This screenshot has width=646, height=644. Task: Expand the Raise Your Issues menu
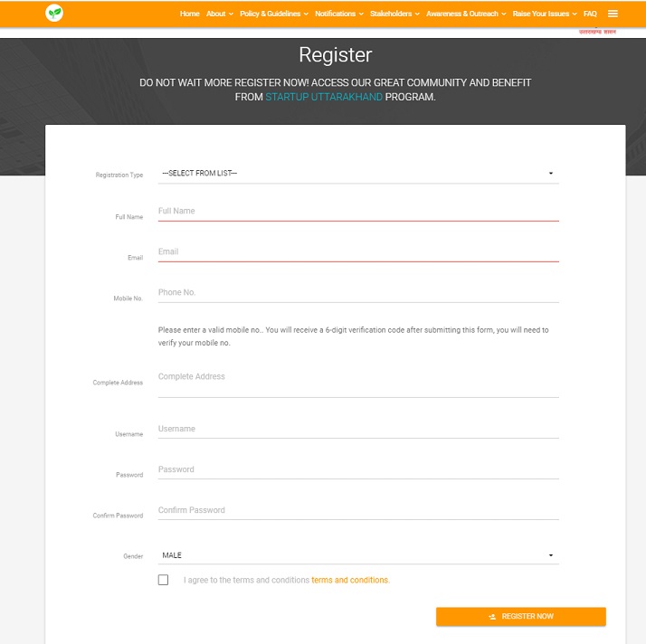[x=545, y=14]
